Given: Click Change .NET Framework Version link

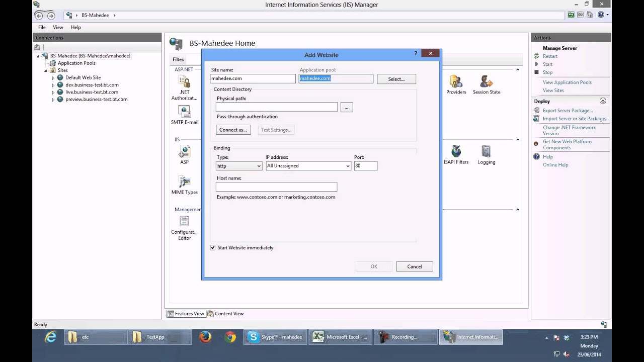Looking at the screenshot, I should coord(569,130).
